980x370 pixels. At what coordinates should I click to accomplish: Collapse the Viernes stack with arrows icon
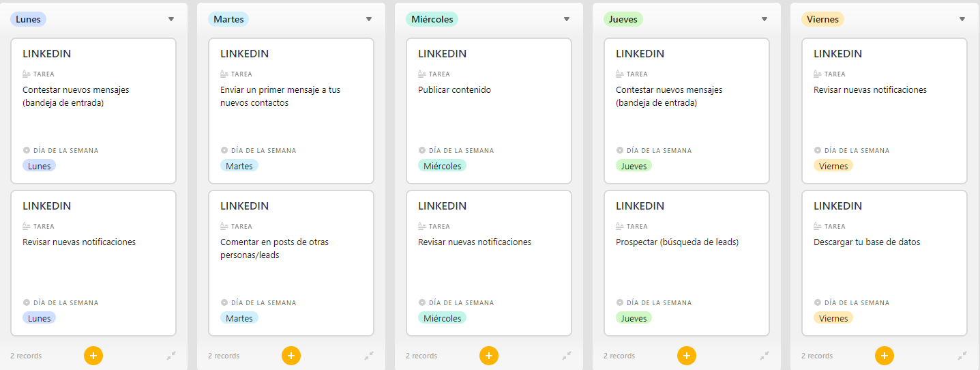(x=962, y=356)
